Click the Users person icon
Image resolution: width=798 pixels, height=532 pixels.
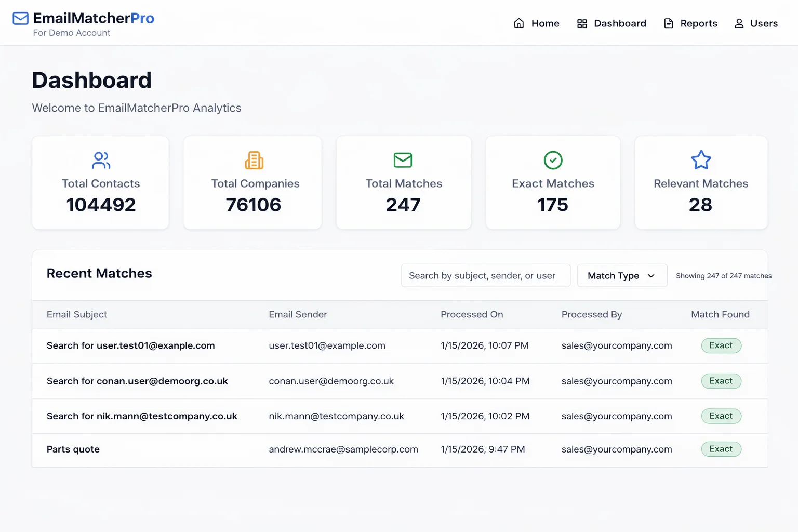tap(739, 23)
